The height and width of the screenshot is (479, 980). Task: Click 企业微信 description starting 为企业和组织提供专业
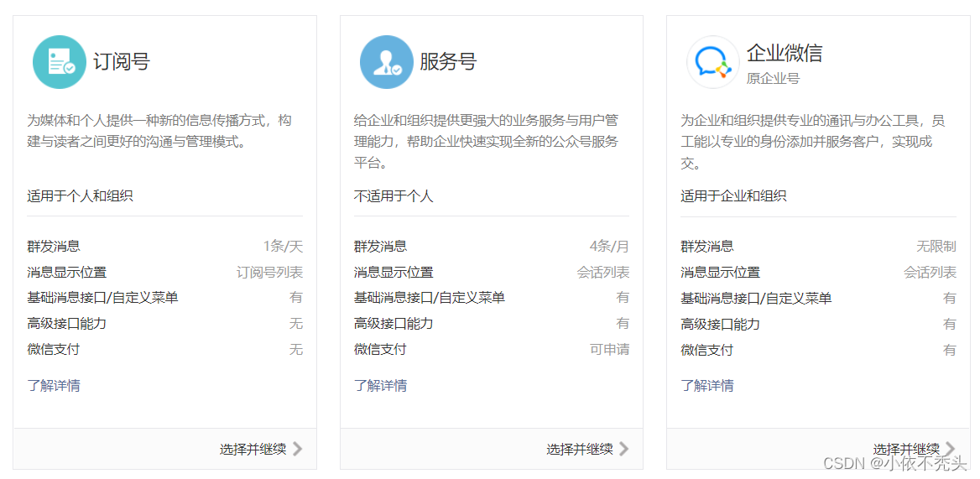coord(813,142)
